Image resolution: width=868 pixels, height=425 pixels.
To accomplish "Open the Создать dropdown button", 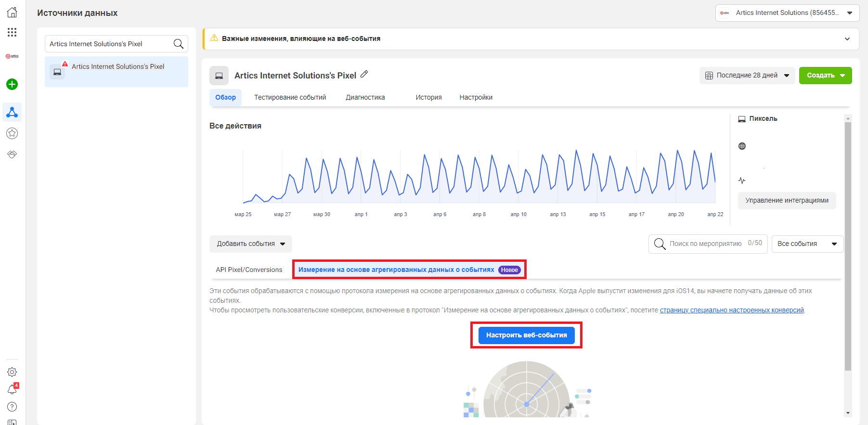I will (826, 76).
